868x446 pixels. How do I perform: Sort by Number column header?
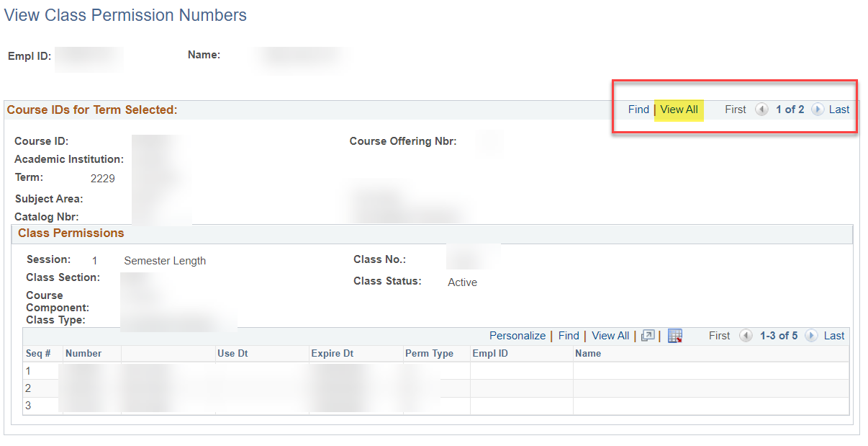83,353
